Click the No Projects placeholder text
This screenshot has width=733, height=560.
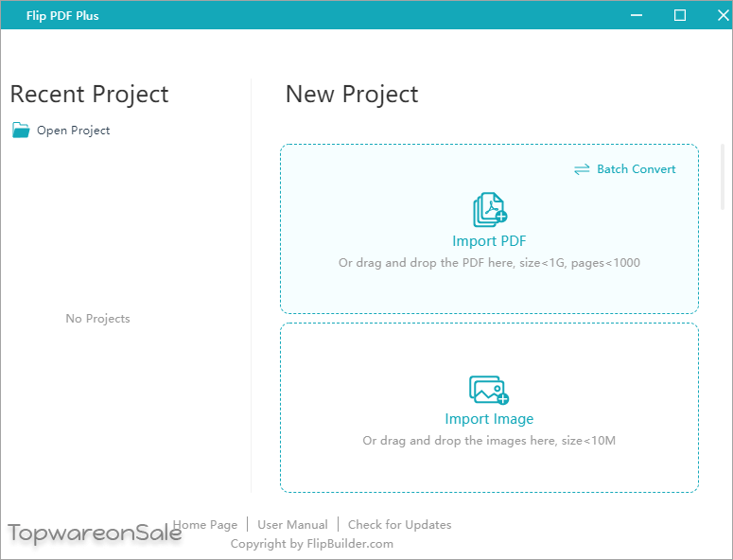(x=97, y=319)
